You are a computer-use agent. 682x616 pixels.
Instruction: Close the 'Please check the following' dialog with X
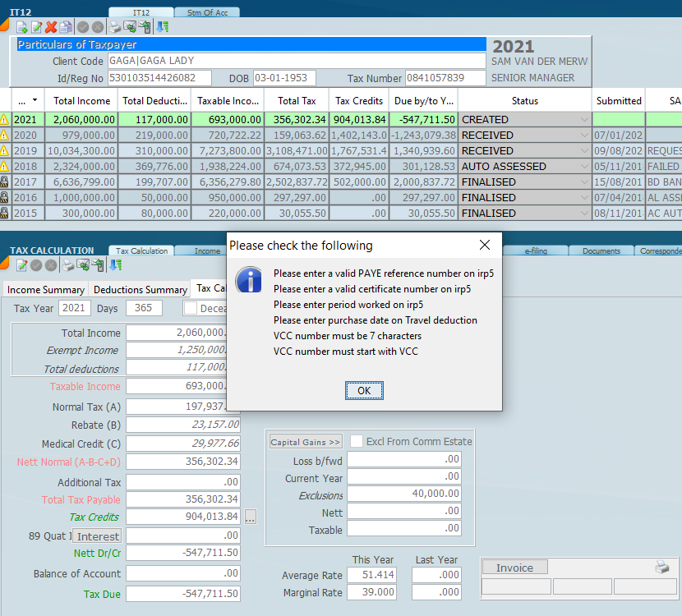[x=484, y=245]
